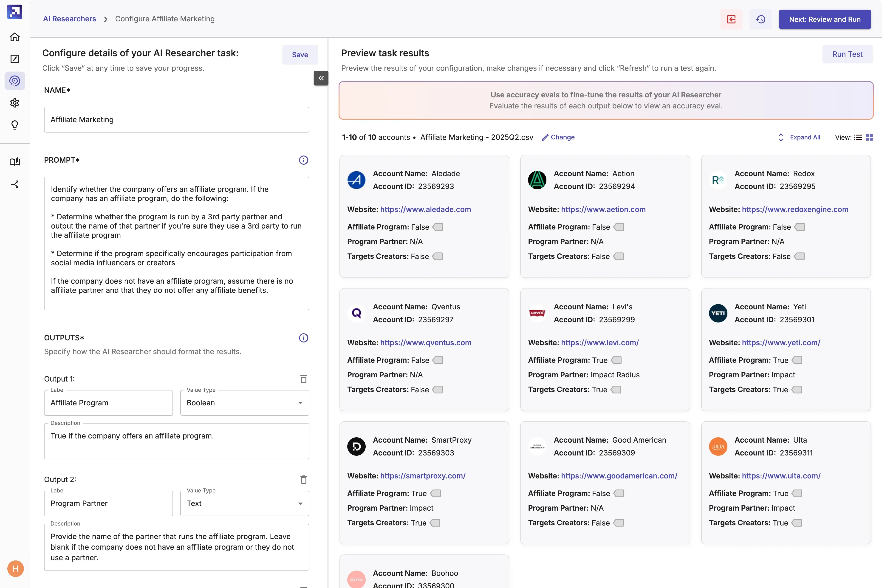The height and width of the screenshot is (588, 882).
Task: Click the Aetion account logo
Action: (537, 180)
